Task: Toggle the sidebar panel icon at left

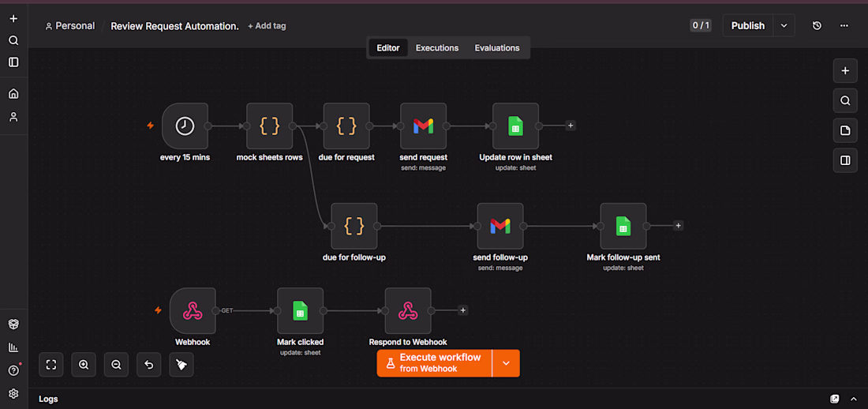Action: (x=14, y=62)
